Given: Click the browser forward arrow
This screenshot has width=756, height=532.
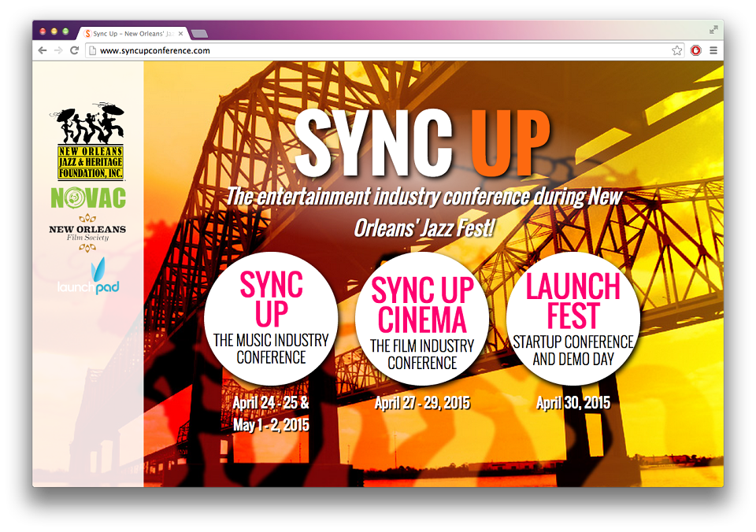Looking at the screenshot, I should (x=58, y=50).
